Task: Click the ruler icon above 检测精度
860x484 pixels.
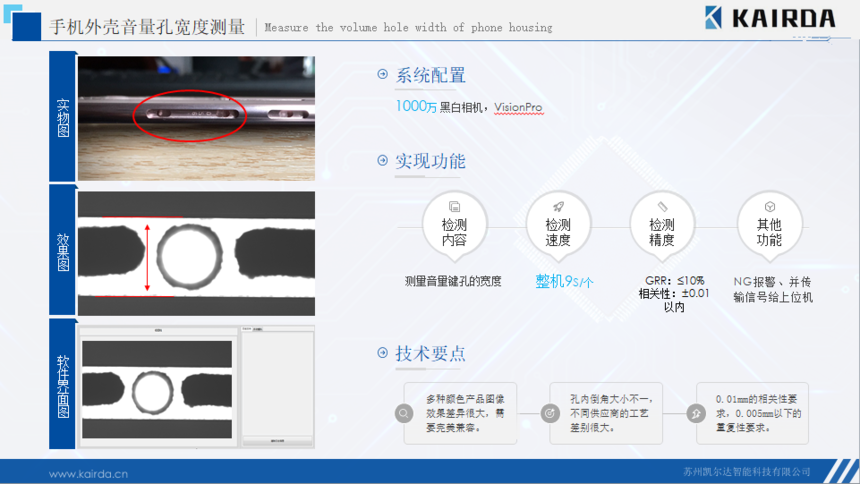Action: coord(663,206)
